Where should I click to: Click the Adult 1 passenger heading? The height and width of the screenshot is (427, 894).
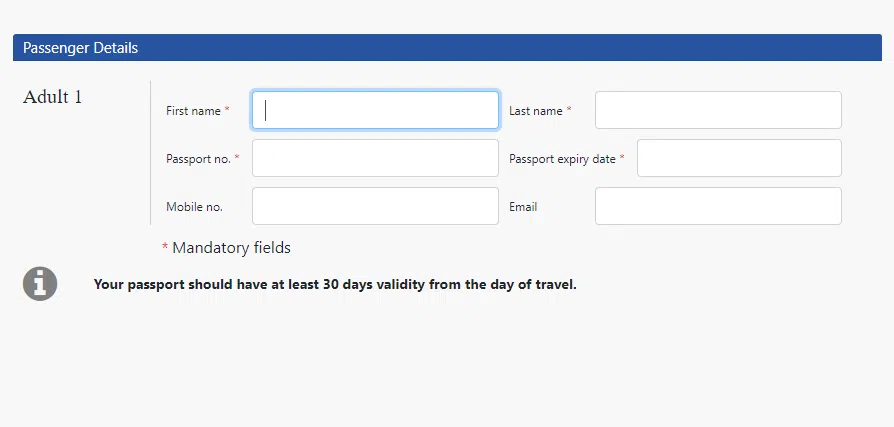click(53, 97)
